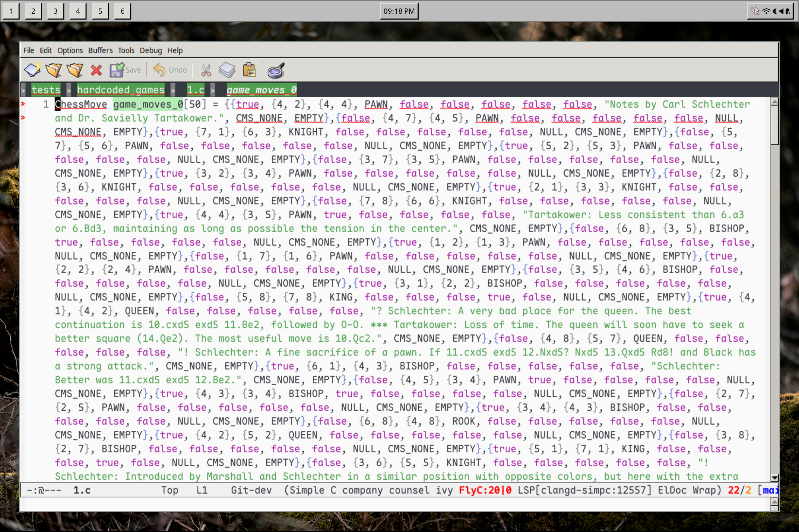Open the Debug menu
Screen dimensions: 799x532
151,50
